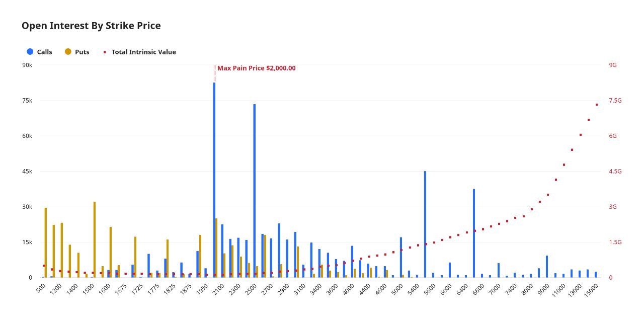The width and height of the screenshot is (644, 322).
Task: Click the Calls bar above the 9000 strike
Action: (547, 267)
